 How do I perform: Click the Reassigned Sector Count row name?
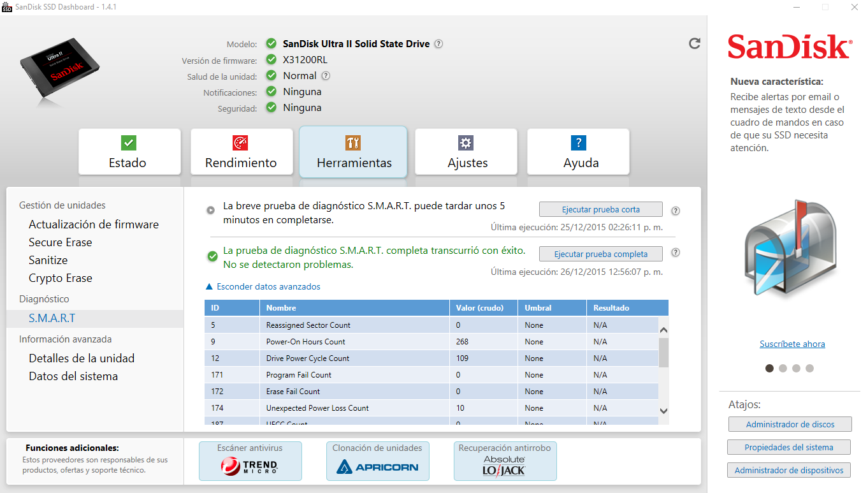pos(308,325)
